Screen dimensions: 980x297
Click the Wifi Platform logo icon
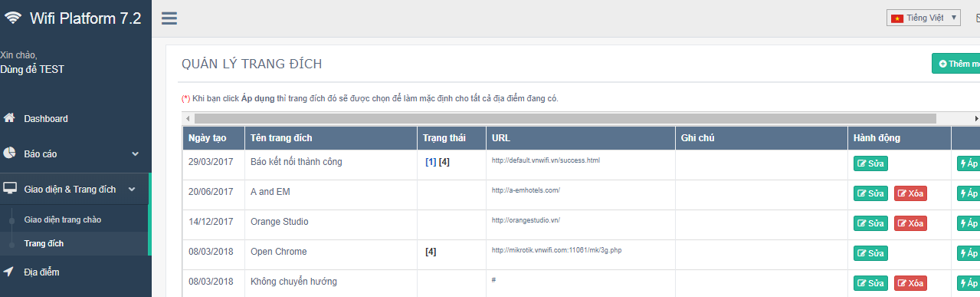point(12,18)
